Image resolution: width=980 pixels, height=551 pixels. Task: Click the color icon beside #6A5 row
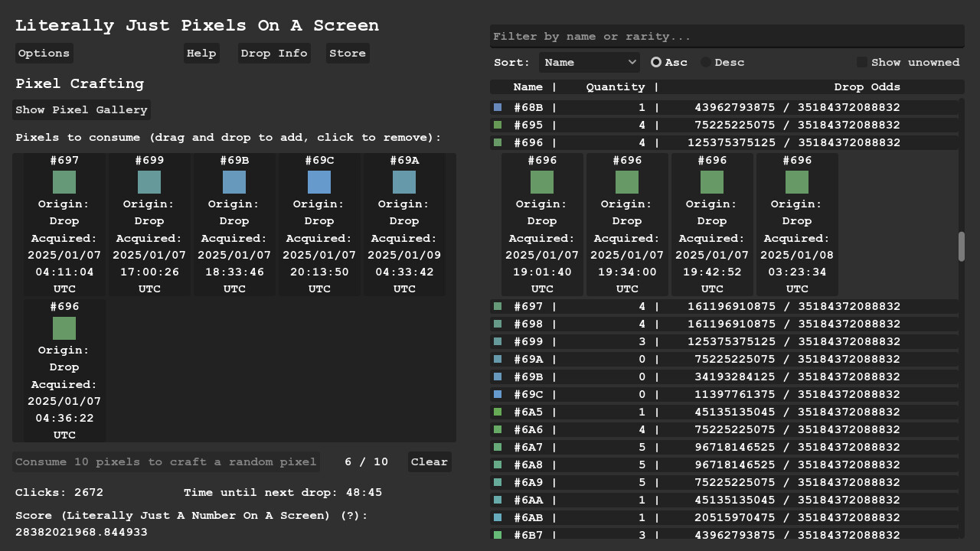coord(498,412)
